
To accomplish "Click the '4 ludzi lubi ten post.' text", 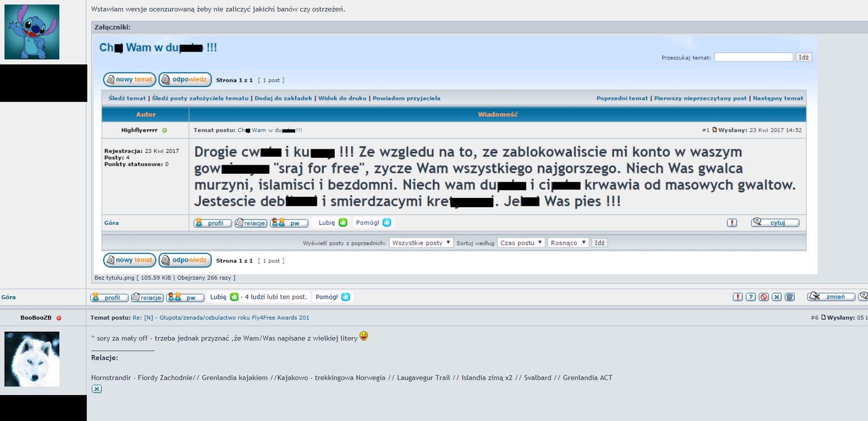I will click(x=276, y=297).
